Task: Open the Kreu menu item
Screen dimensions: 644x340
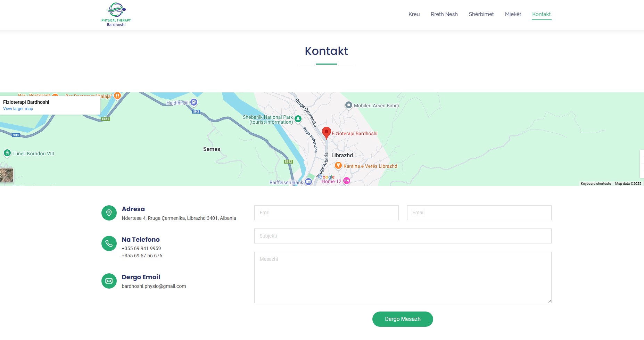Action: coord(414,14)
